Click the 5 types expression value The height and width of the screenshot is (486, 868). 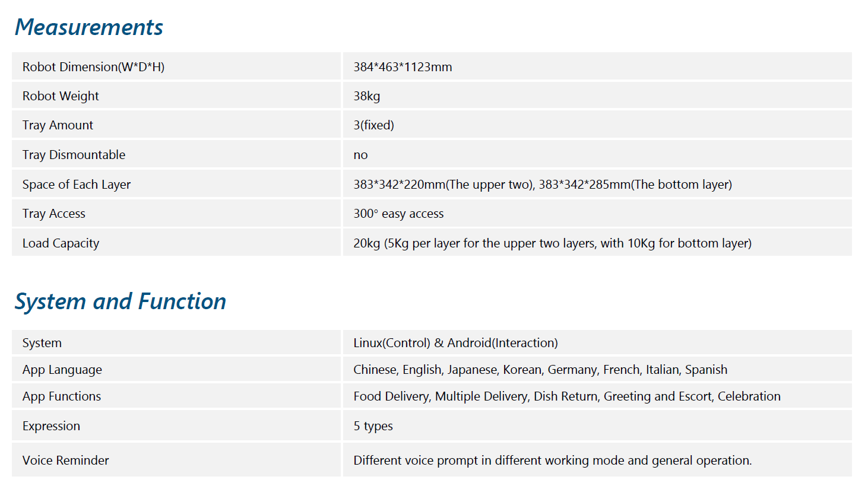(373, 426)
